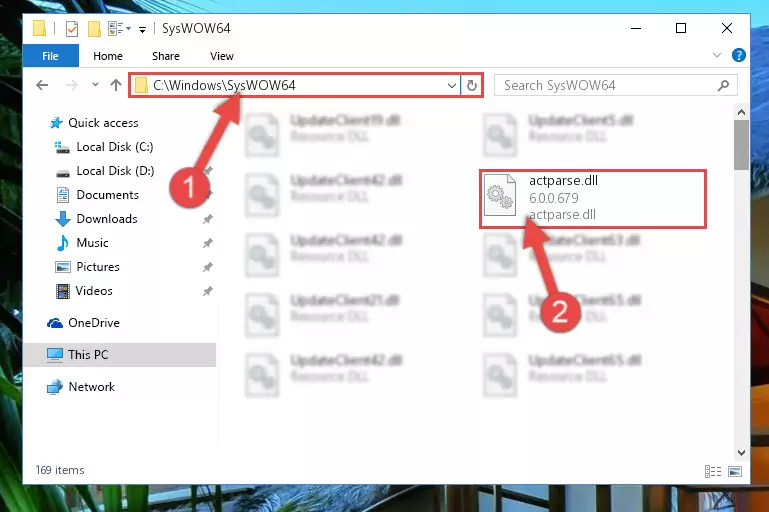Click the pin icon beside Pictures
This screenshot has width=769, height=512.
point(208,267)
